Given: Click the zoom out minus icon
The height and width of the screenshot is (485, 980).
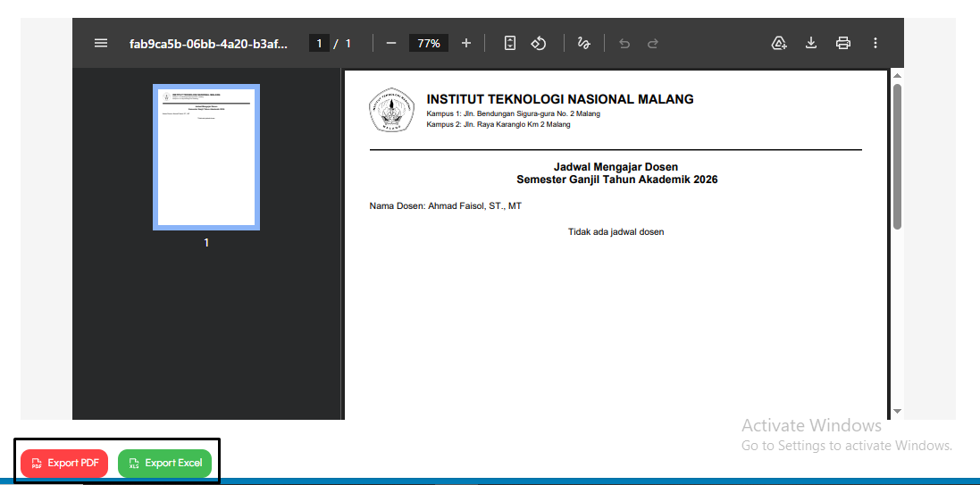Looking at the screenshot, I should pyautogui.click(x=391, y=43).
